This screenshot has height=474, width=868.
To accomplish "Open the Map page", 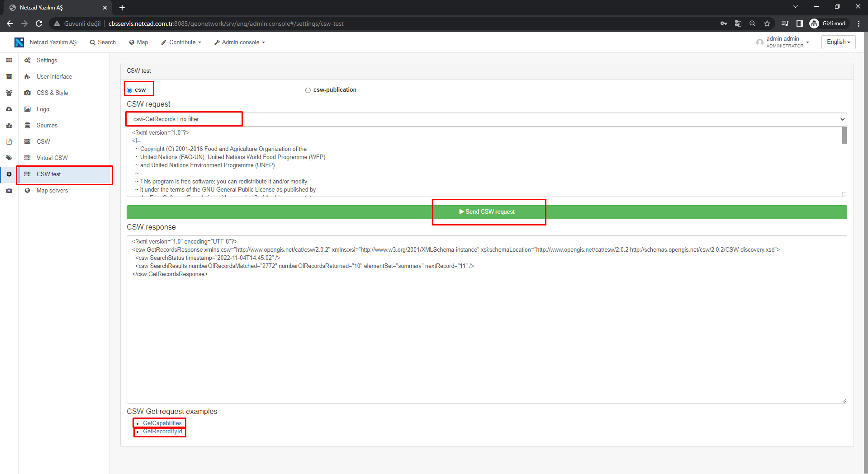I will pos(138,42).
